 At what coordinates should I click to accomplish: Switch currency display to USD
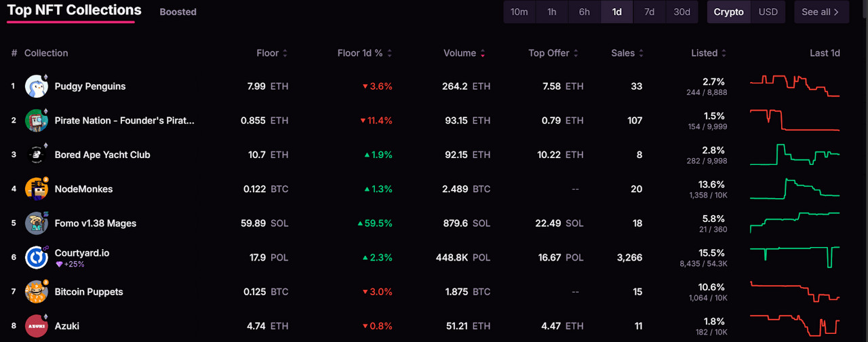pyautogui.click(x=768, y=12)
